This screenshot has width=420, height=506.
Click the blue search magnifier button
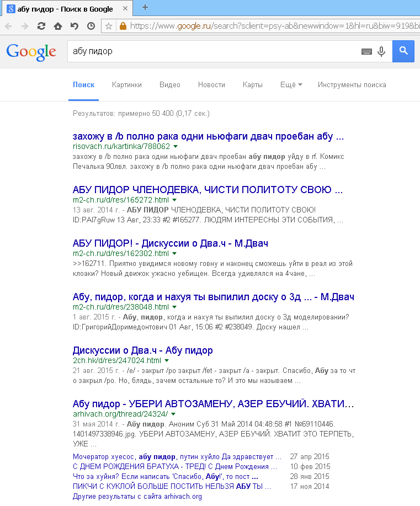[x=403, y=51]
